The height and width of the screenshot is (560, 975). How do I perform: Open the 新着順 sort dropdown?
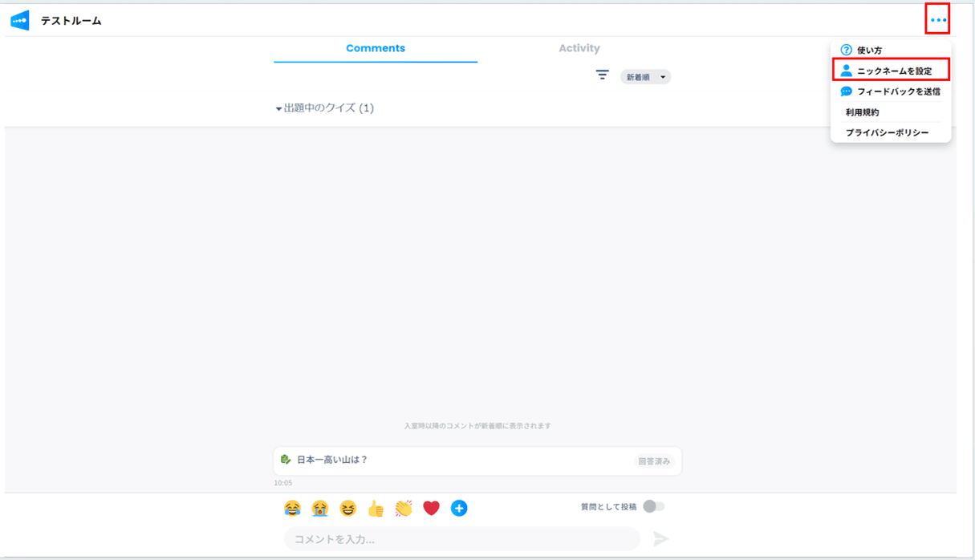645,76
